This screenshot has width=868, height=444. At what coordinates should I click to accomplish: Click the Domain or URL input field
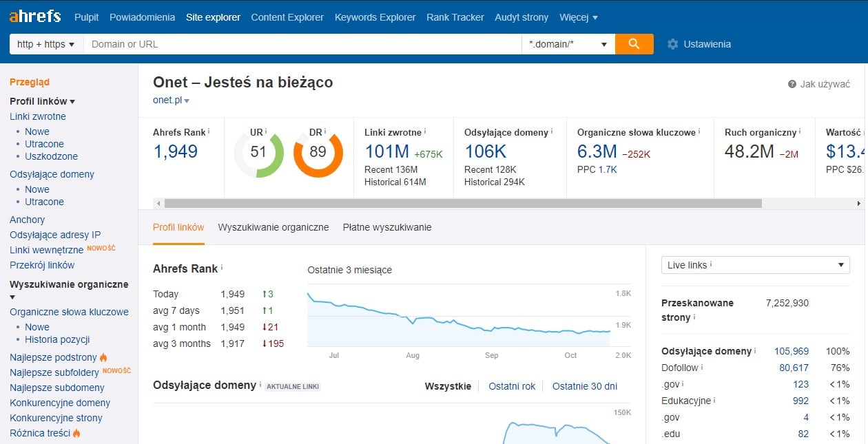click(302, 44)
